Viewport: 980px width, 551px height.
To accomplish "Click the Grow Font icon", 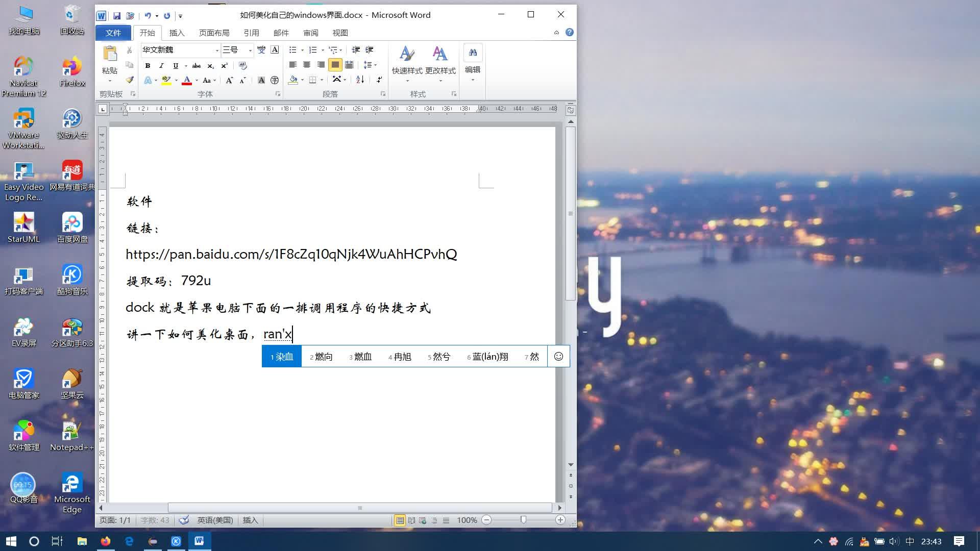I will click(x=229, y=80).
